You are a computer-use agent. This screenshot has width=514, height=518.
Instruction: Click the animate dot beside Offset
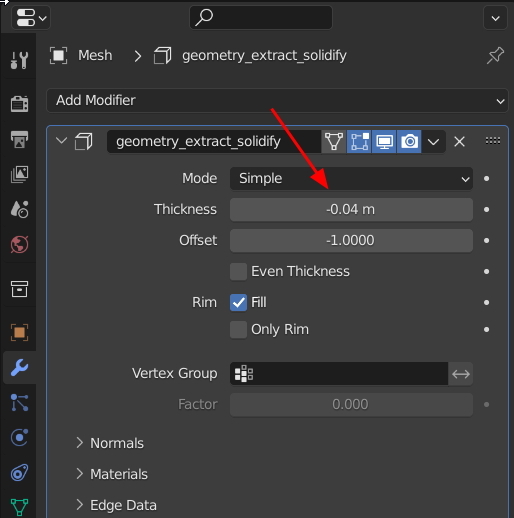[486, 240]
